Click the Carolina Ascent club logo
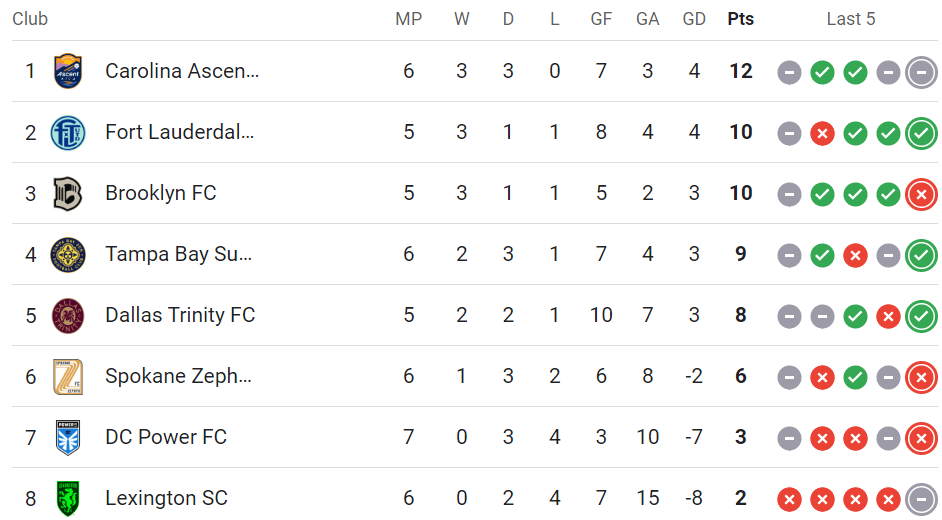The height and width of the screenshot is (520, 942). pos(68,71)
